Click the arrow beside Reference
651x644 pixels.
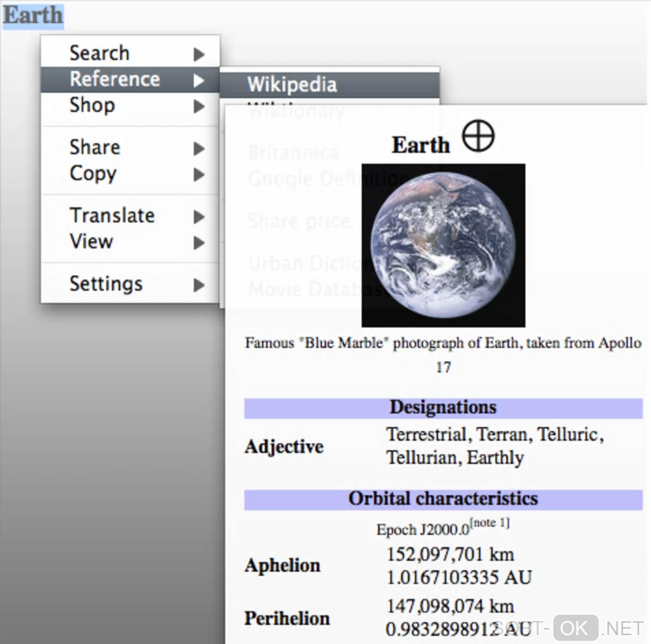click(199, 80)
